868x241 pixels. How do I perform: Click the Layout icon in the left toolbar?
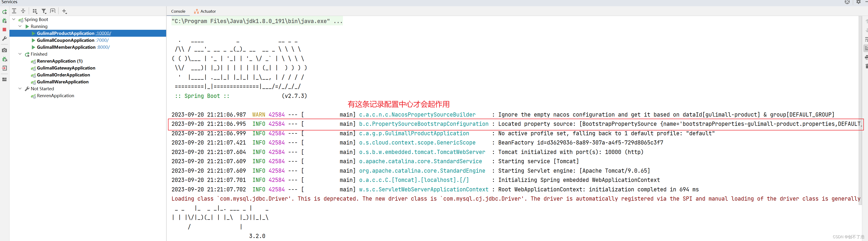tap(4, 79)
